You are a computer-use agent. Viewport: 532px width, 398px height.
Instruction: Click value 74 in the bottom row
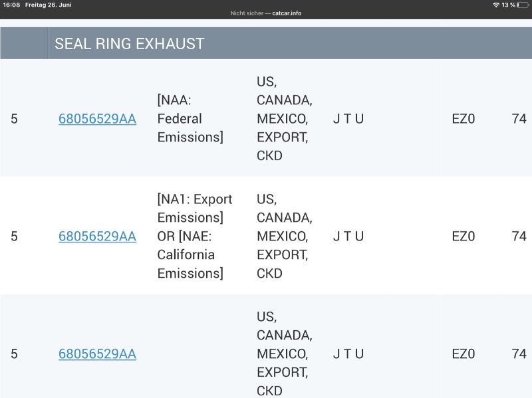[x=519, y=354]
